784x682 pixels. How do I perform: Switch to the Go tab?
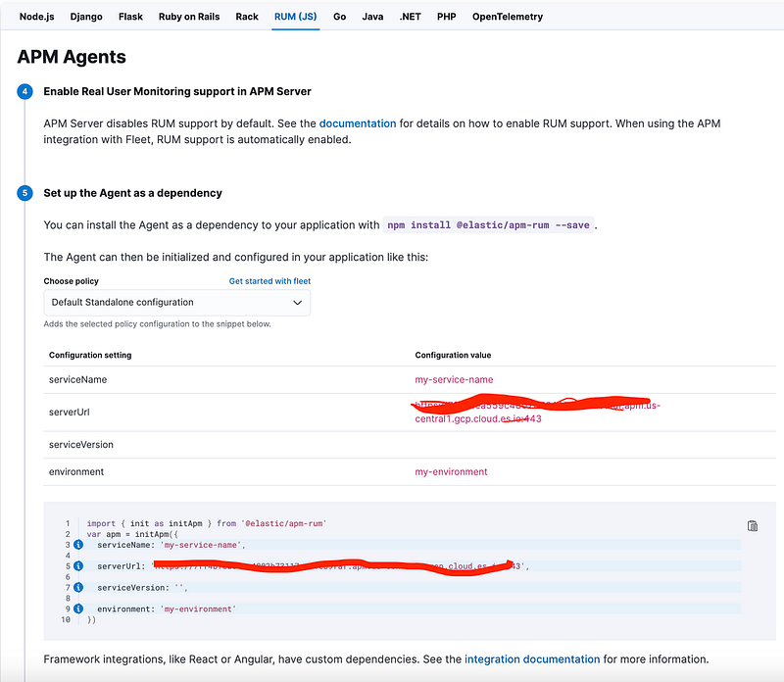pos(339,17)
